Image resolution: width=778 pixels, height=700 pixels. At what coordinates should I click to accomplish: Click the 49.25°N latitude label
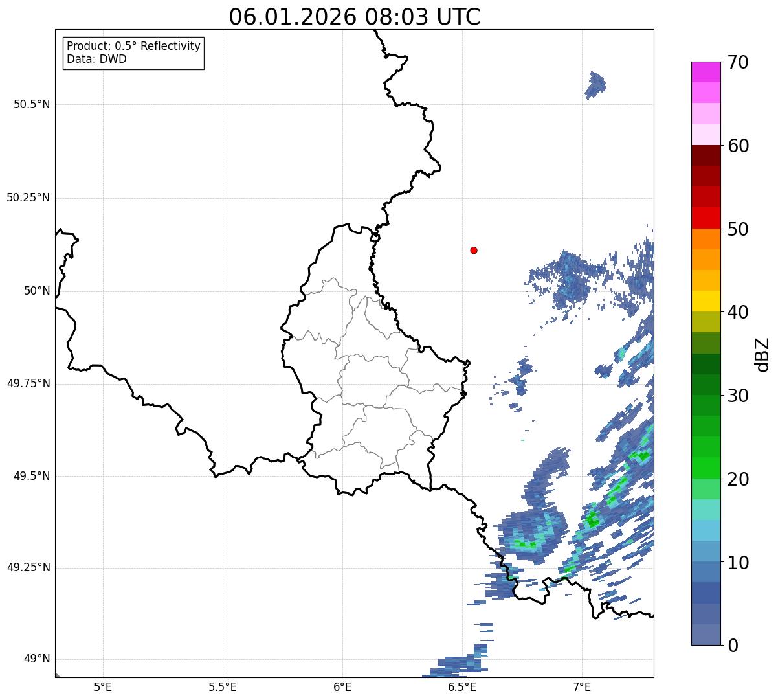(28, 567)
